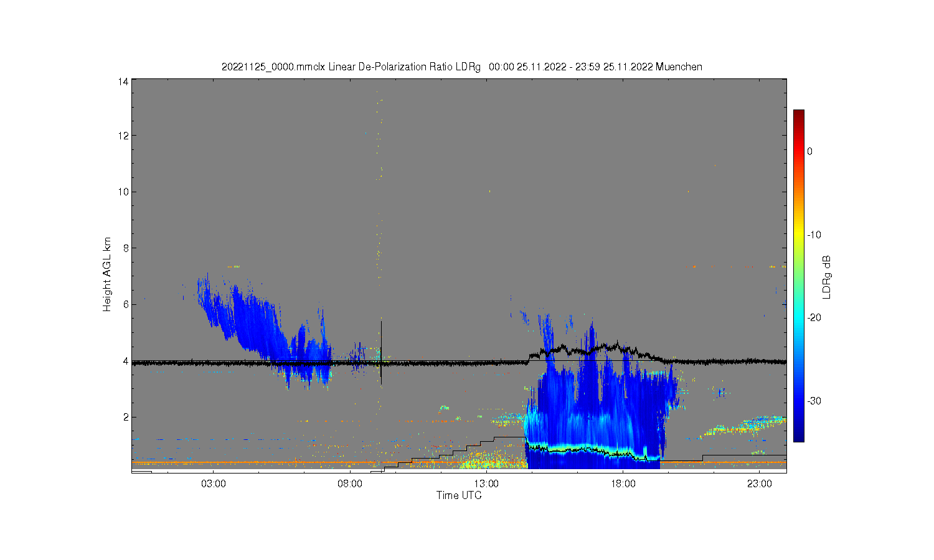Click the plot title text at top
This screenshot has width=934, height=560.
tap(462, 67)
